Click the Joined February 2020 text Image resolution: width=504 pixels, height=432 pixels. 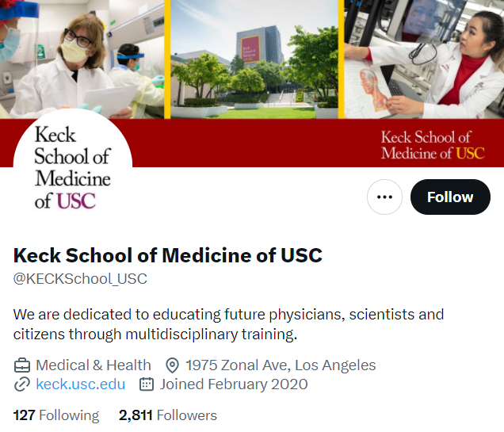click(x=234, y=385)
